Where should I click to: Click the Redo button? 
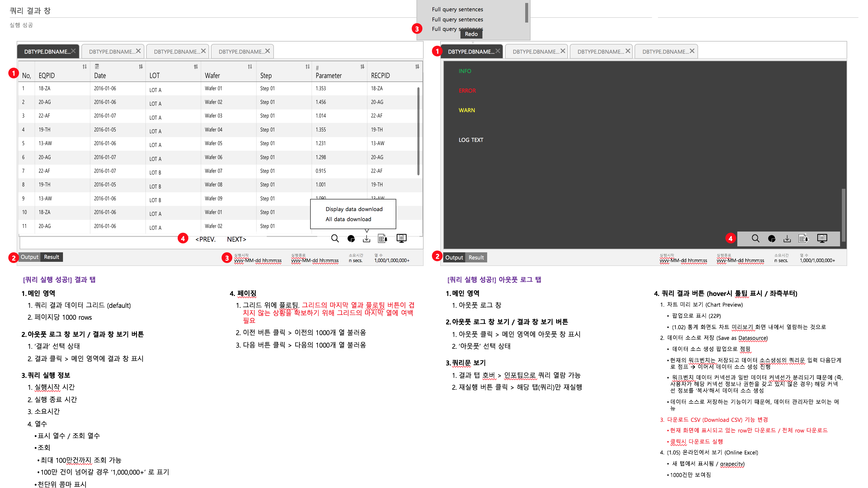471,34
